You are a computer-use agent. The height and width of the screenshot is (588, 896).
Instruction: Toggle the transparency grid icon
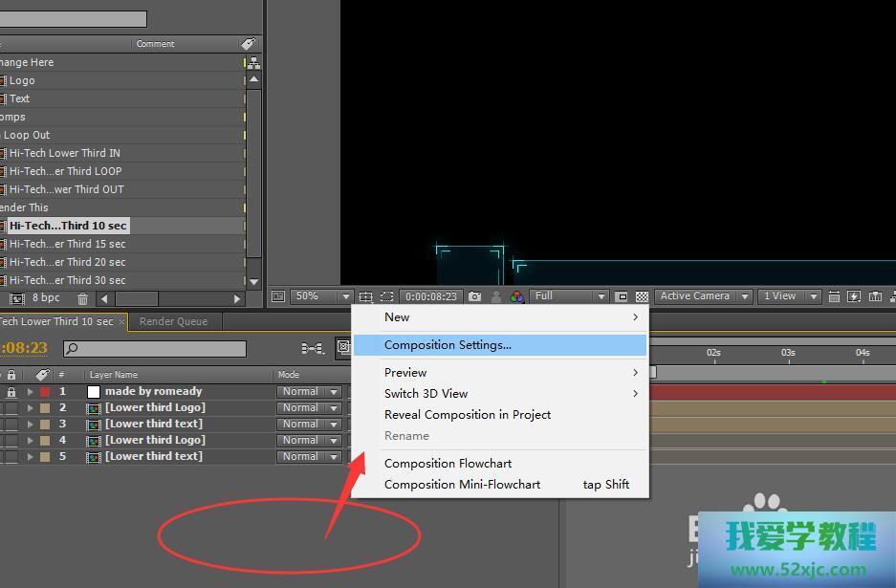(x=643, y=297)
